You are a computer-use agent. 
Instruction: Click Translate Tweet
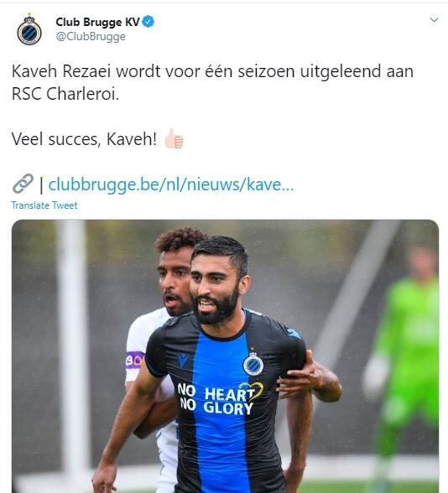click(44, 205)
